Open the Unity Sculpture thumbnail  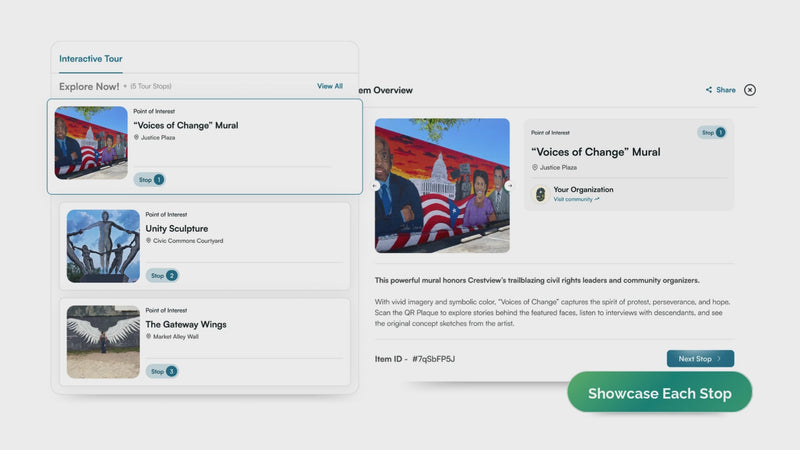(103, 246)
